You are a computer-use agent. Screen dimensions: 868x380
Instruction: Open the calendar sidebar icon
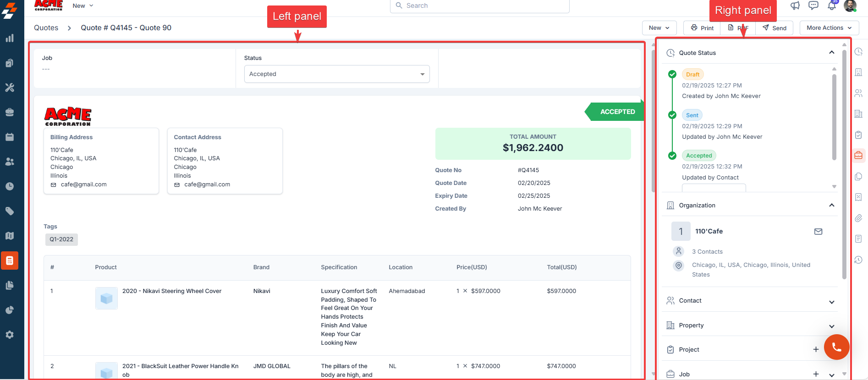10,137
